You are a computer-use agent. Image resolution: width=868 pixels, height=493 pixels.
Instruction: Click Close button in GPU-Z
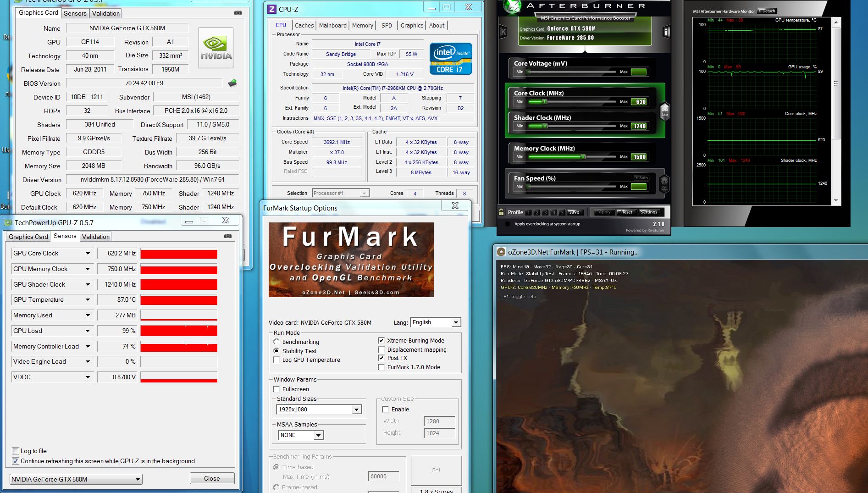[212, 478]
